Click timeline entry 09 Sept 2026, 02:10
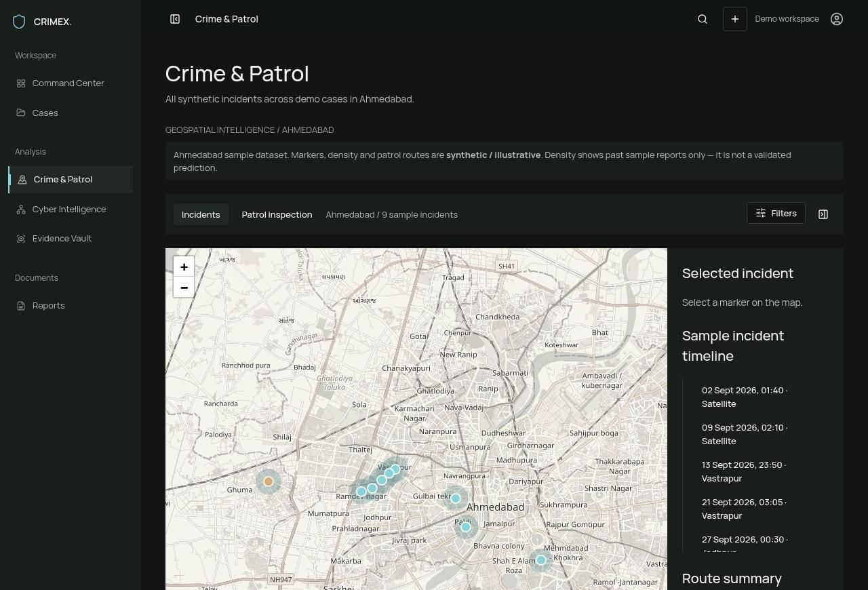Screen dimensions: 868x590 [x=745, y=434]
